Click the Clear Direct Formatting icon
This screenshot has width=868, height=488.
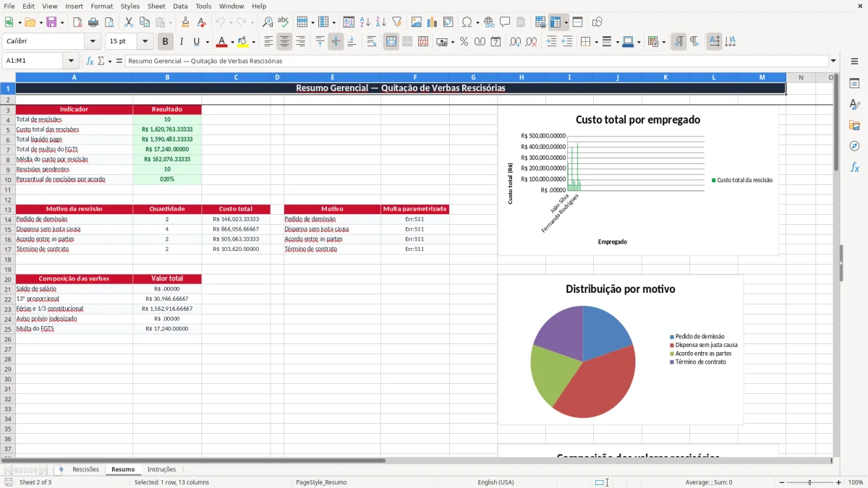point(200,22)
